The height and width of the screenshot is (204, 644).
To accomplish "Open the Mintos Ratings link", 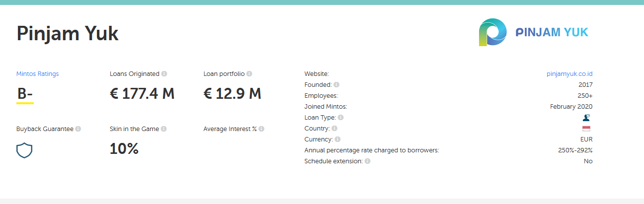I will coord(37,74).
